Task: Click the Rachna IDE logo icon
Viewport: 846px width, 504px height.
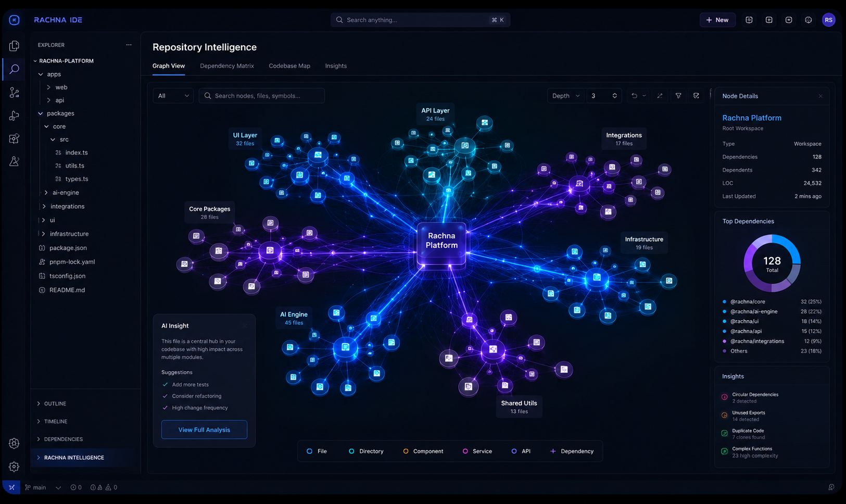Action: (14, 20)
